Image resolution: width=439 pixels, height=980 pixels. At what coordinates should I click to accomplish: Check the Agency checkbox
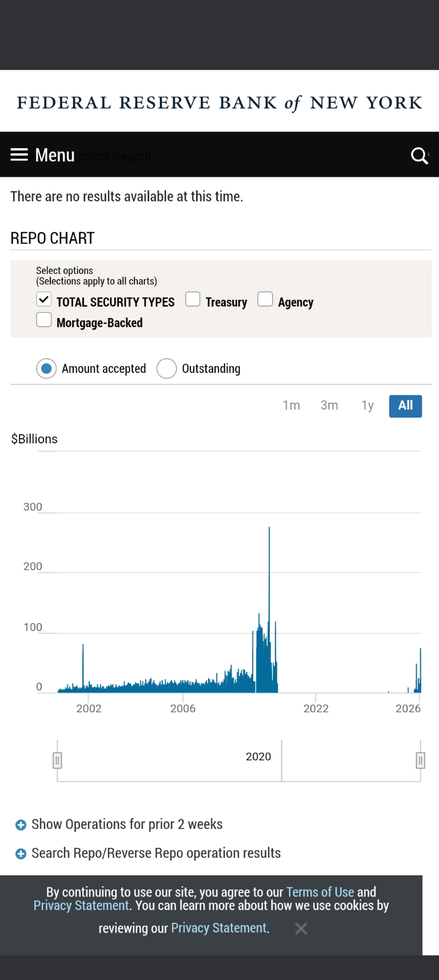coord(265,299)
